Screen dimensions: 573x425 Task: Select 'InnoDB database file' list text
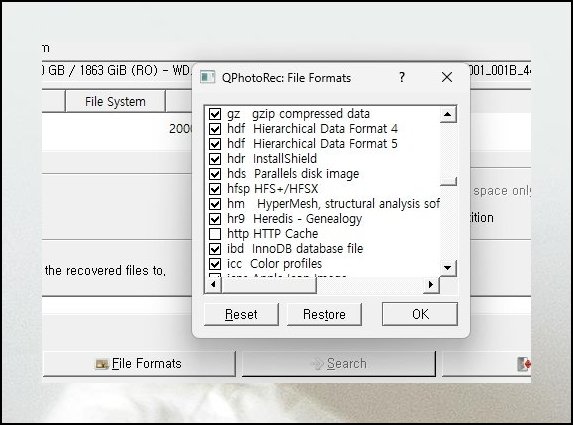tap(307, 248)
